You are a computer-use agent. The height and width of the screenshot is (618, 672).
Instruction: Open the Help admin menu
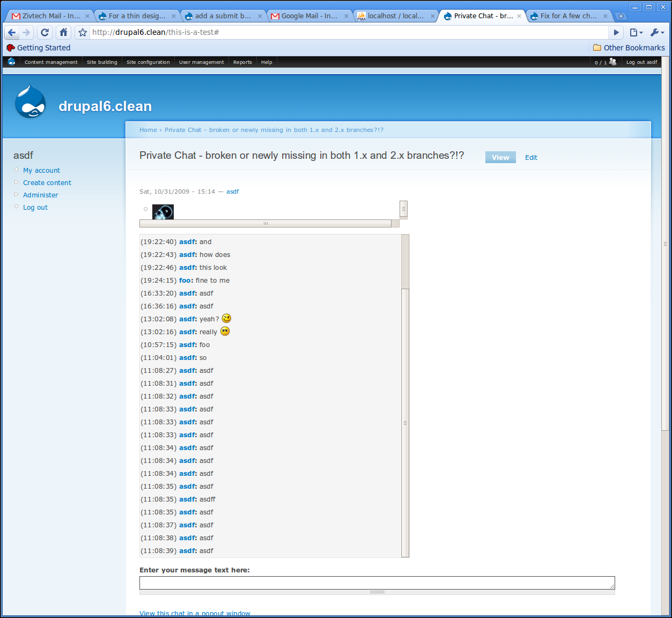click(267, 62)
